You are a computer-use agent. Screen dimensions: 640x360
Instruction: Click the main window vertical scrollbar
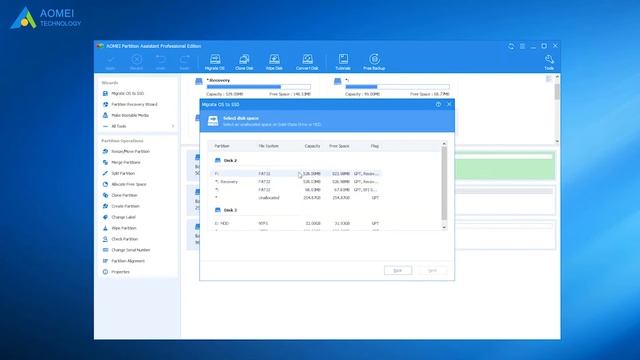tap(557, 92)
